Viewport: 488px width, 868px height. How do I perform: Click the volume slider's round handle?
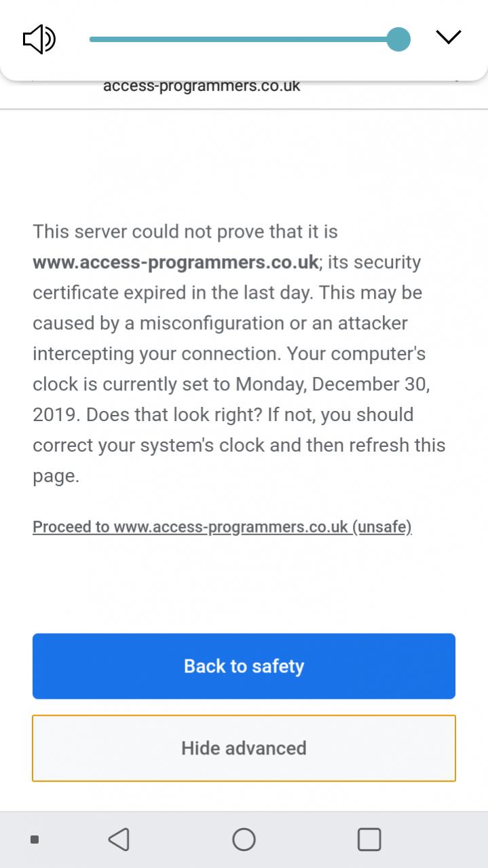398,39
